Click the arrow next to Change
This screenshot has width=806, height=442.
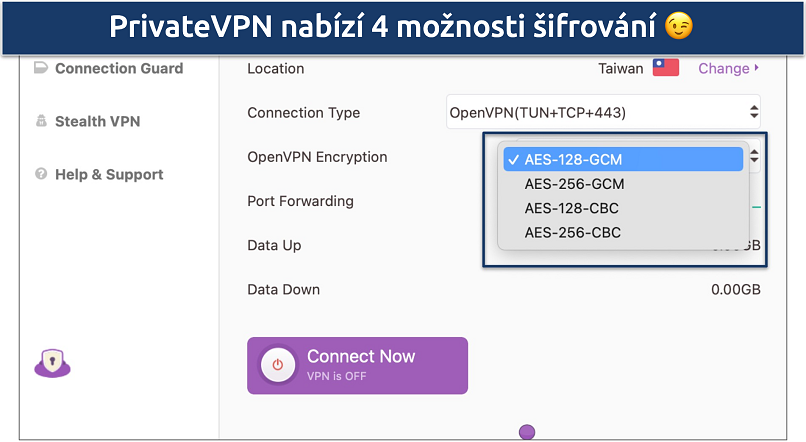(757, 68)
